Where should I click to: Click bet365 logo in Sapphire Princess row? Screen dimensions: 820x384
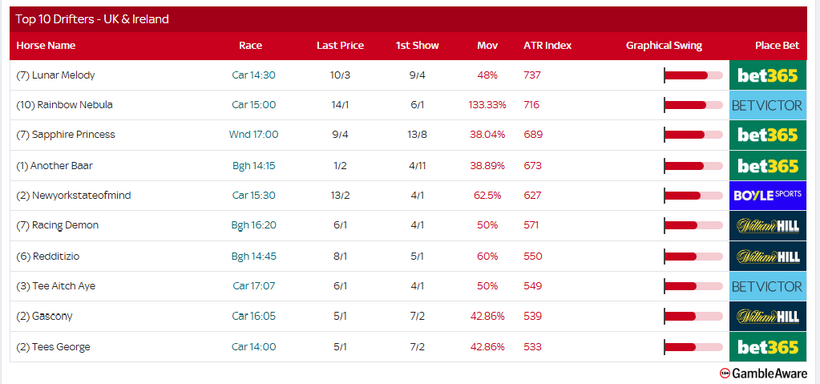pos(768,135)
